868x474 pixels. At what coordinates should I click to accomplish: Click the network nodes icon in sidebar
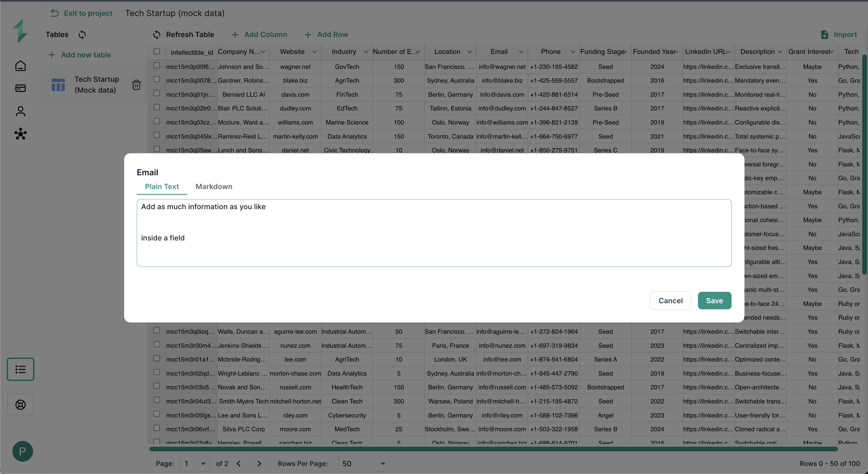coord(21,134)
